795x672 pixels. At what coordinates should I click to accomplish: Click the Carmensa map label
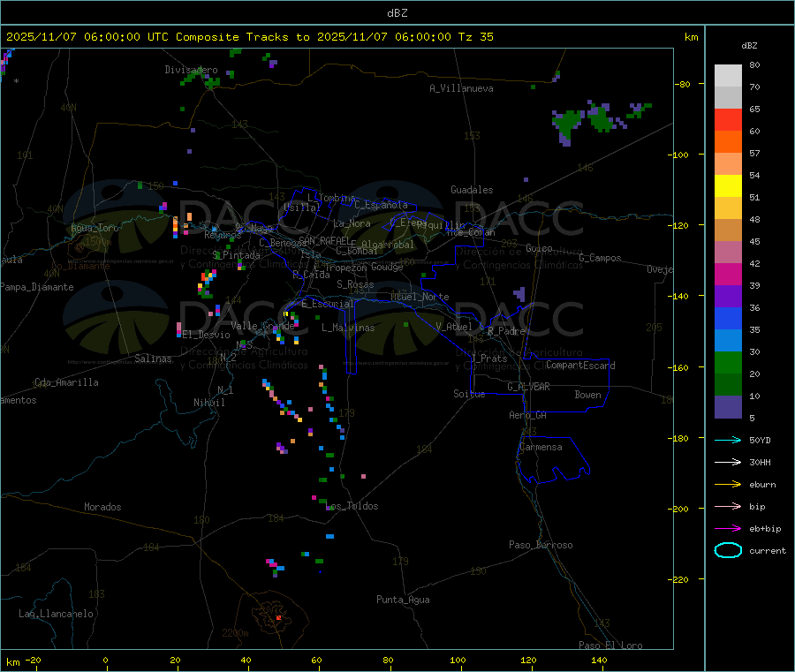pos(541,447)
